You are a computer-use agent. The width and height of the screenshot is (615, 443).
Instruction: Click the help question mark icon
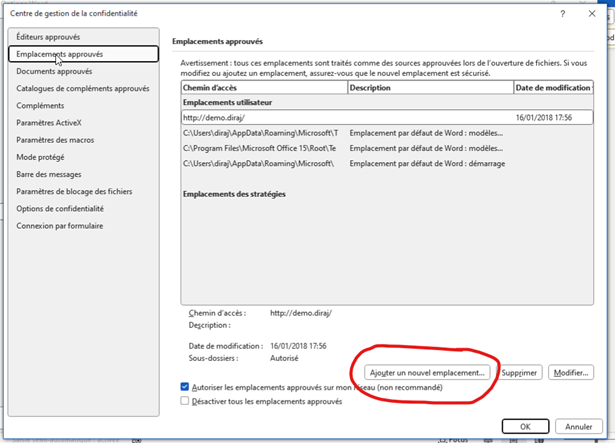[x=564, y=14]
